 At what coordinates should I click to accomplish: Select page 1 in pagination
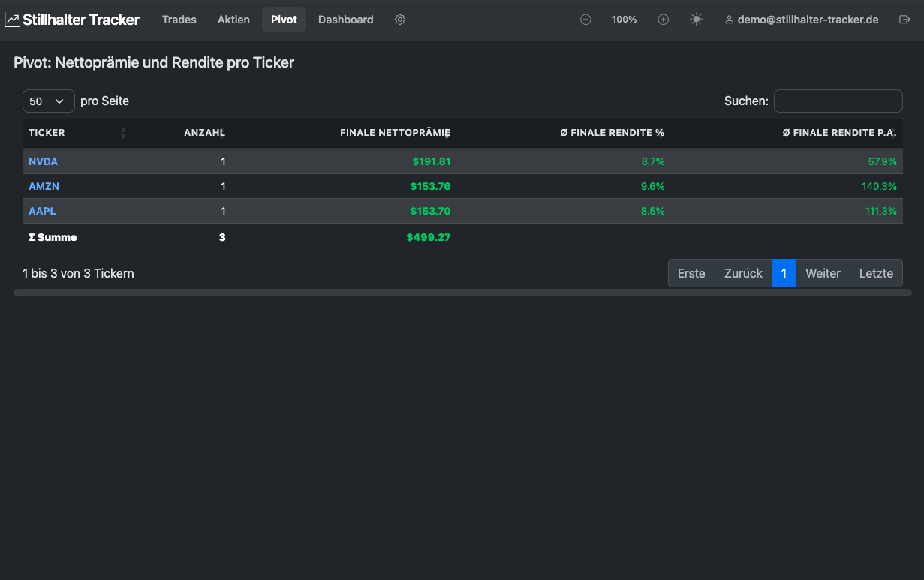pos(784,273)
